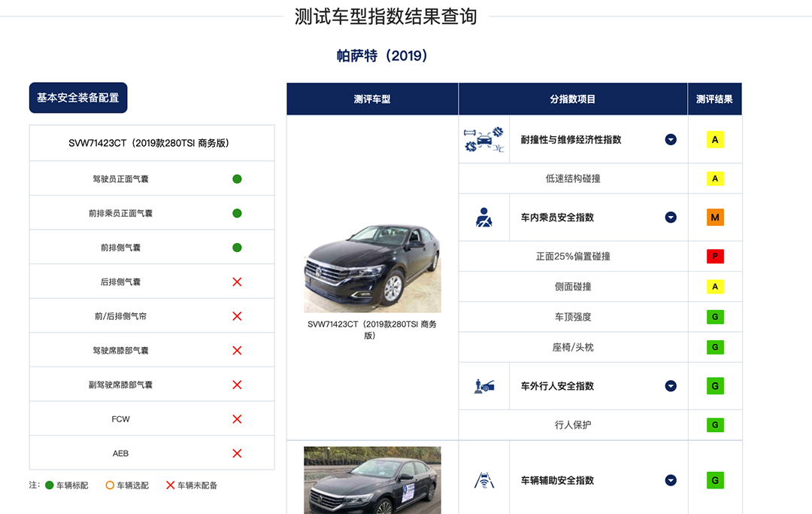The height and width of the screenshot is (514, 812).
Task: Click red X beside 后排侧气囊
Action: click(x=237, y=281)
